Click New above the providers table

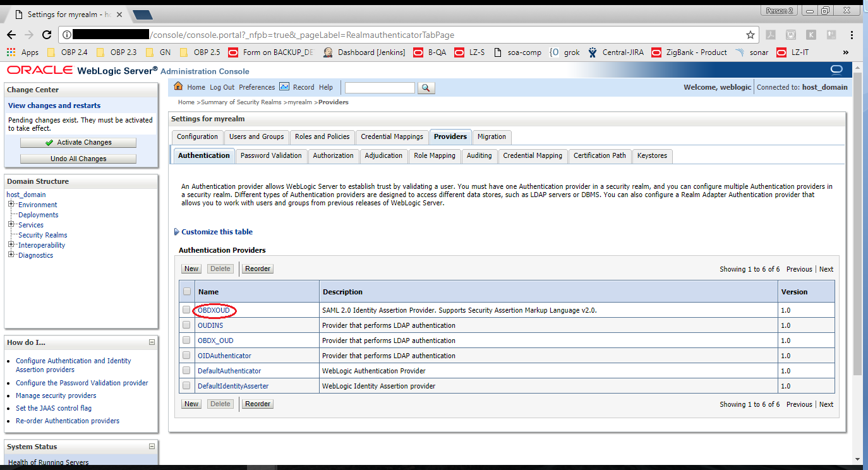191,269
